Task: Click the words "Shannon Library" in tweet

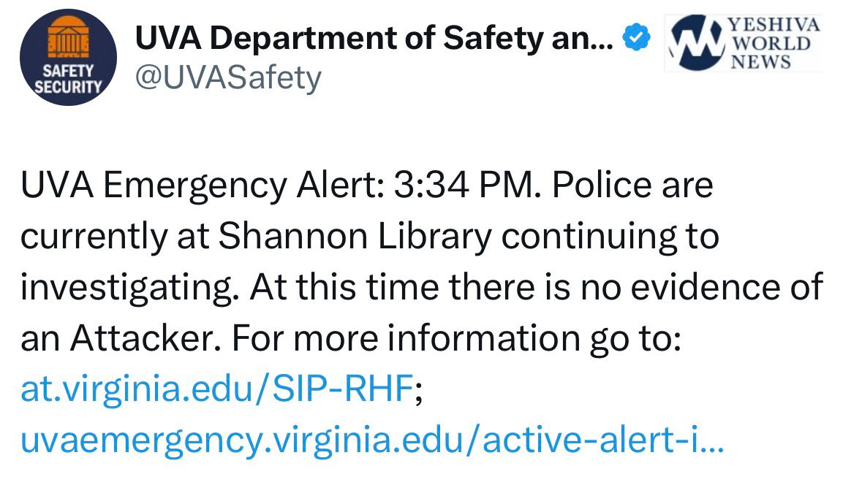Action: point(355,237)
